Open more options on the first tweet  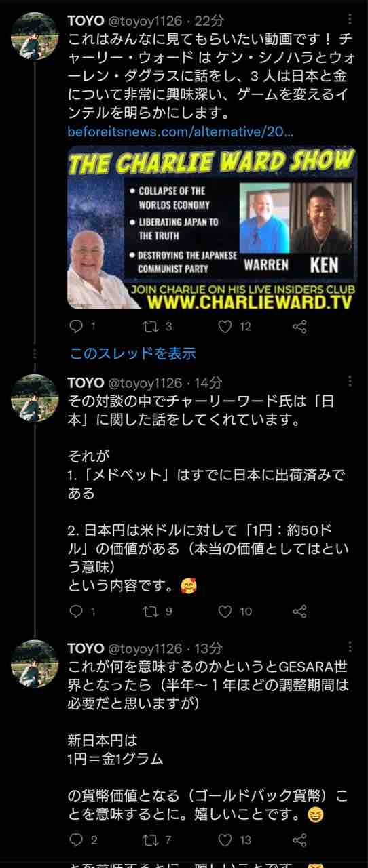point(350,21)
